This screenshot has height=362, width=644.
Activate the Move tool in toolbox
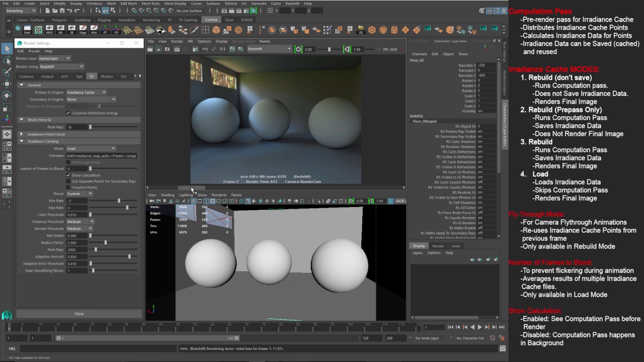(7, 83)
